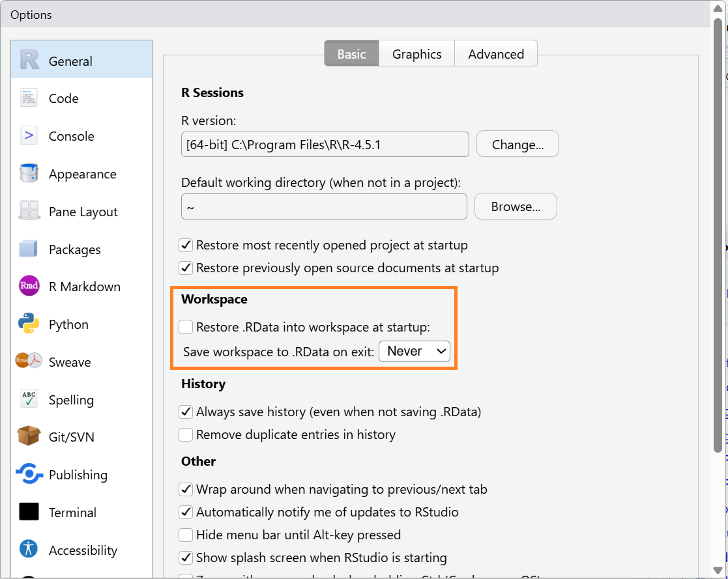Select Publishing label in sidebar
Screen dimensions: 728x579
coord(78,475)
